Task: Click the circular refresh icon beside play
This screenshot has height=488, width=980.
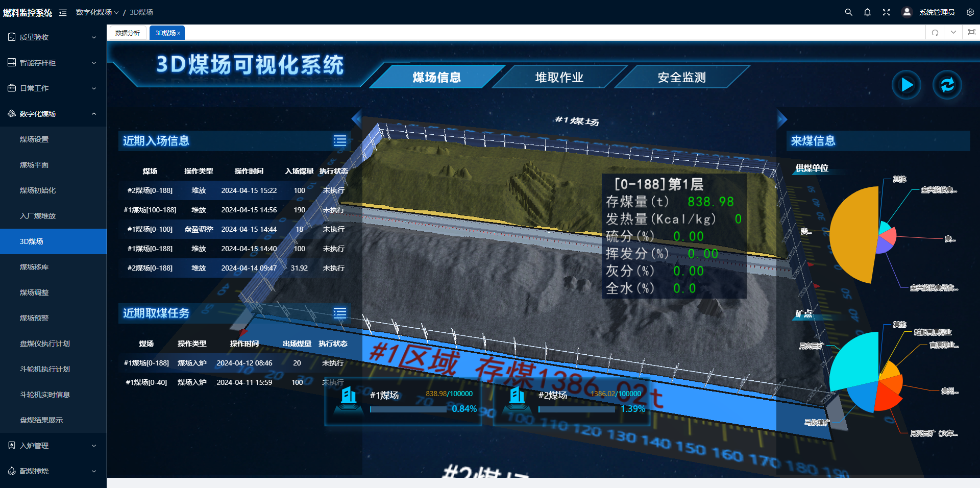Action: click(947, 85)
